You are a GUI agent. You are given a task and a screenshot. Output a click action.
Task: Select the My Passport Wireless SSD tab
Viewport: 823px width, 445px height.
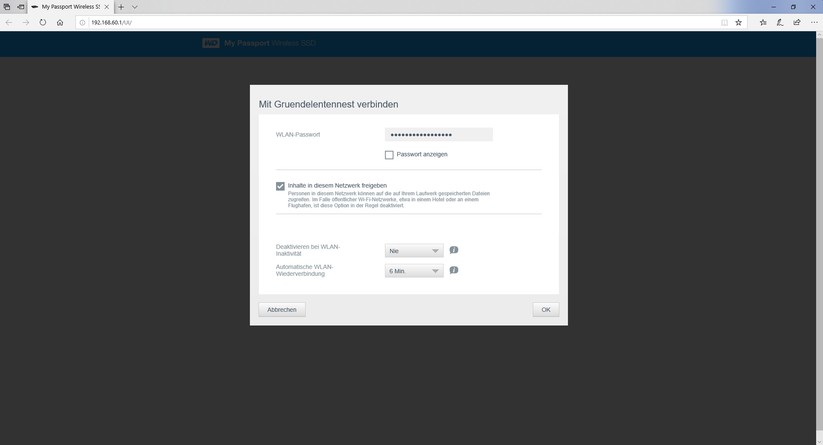[x=70, y=7]
